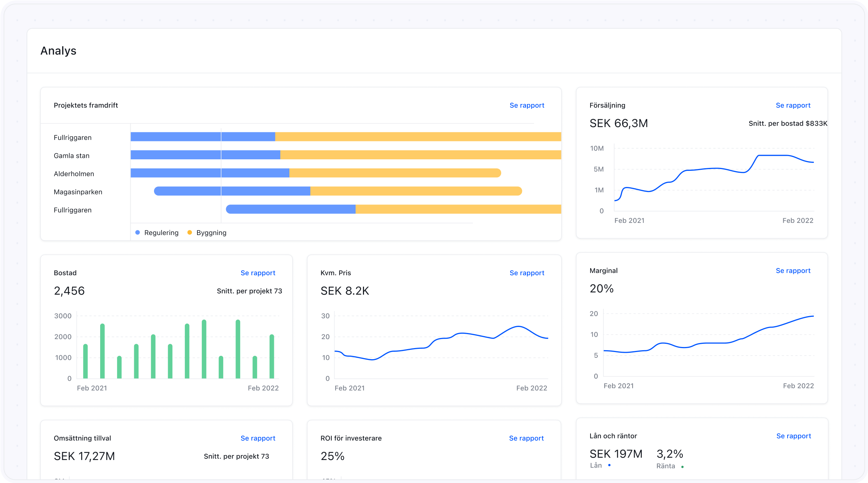Click Se rapport in Bostad card
Image resolution: width=868 pixels, height=483 pixels.
(258, 273)
